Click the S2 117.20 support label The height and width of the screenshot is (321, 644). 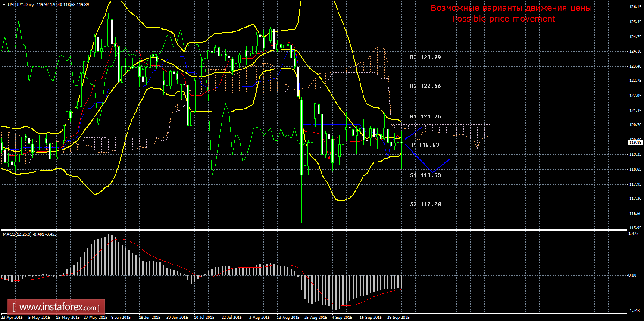[425, 204]
